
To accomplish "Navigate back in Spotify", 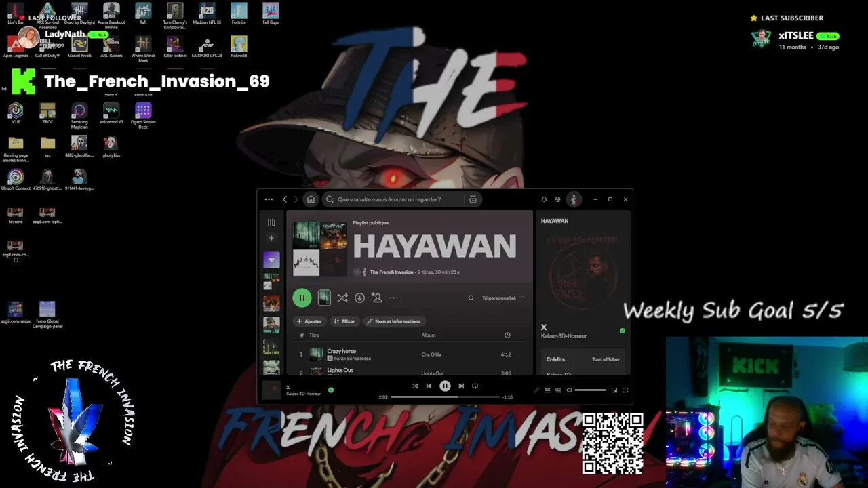I will pos(285,199).
